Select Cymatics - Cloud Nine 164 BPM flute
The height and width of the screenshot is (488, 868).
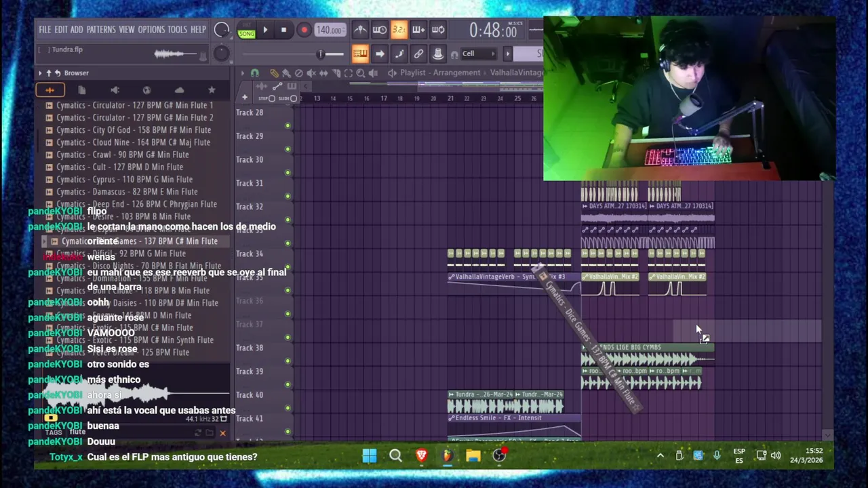133,142
